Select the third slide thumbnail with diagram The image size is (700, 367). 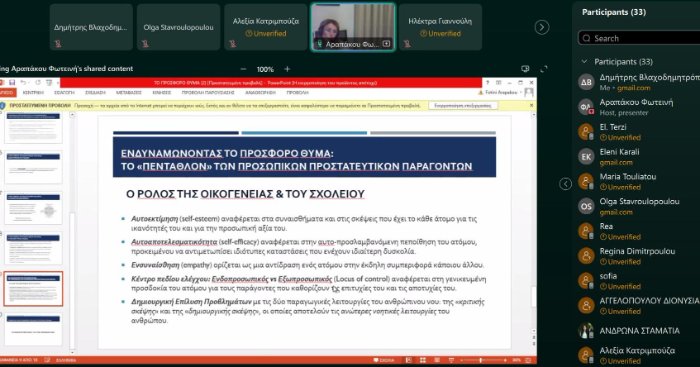click(x=33, y=208)
